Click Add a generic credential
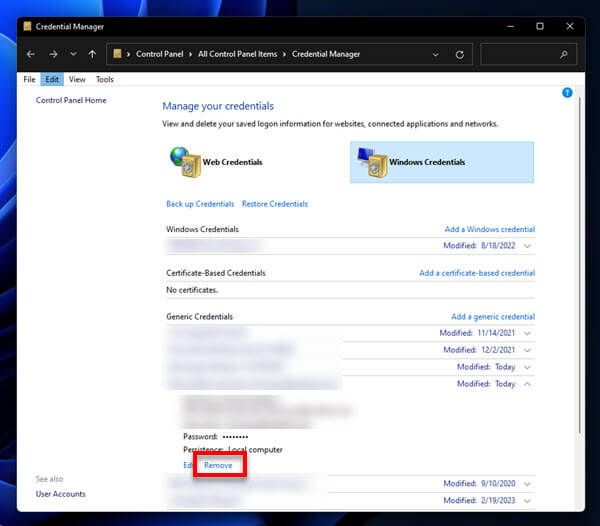This screenshot has width=600, height=526. click(493, 316)
